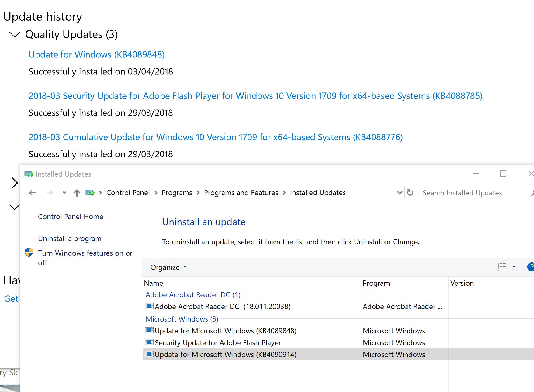Select Adobe Acrobat Reader DC (18.011.20038) entry
534x392 pixels.
(x=222, y=307)
